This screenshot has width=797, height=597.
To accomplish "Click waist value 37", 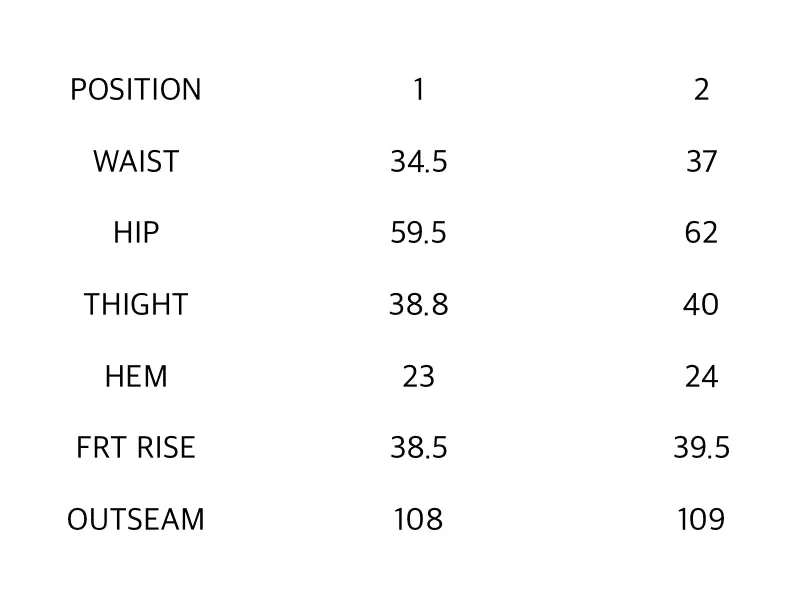I will pos(701,162).
